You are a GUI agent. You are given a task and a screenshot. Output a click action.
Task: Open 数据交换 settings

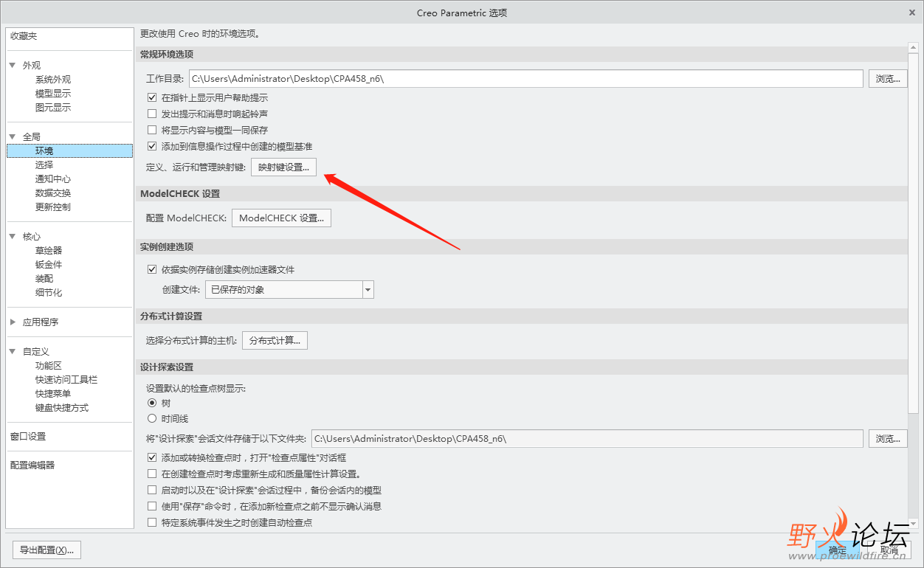53,193
